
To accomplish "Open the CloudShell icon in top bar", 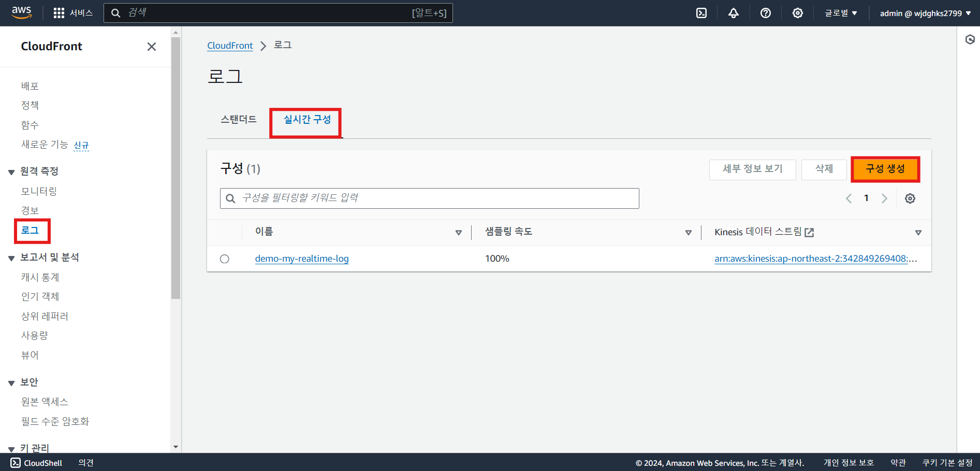I will 701,13.
